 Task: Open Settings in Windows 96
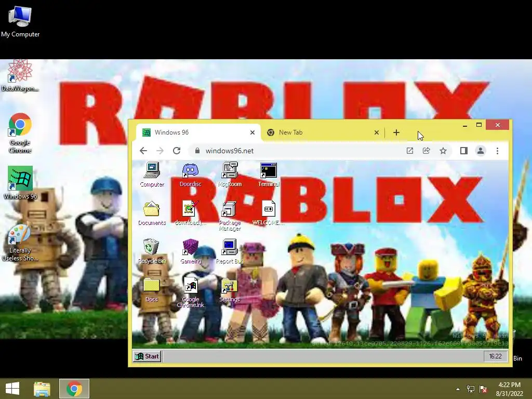(230, 290)
